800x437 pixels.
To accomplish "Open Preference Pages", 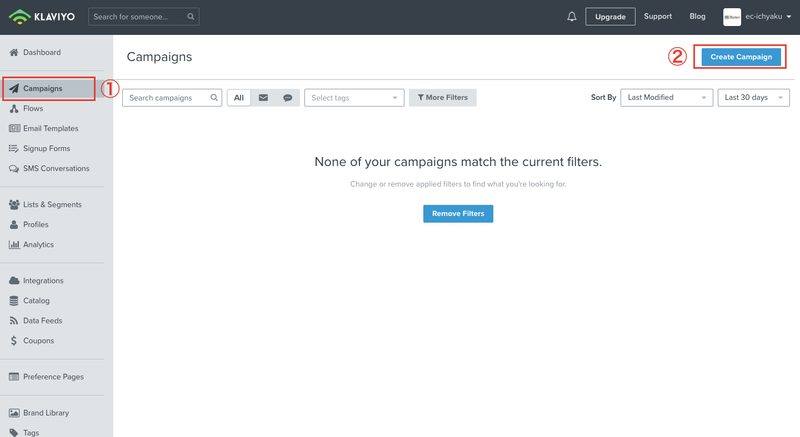I will [x=53, y=377].
